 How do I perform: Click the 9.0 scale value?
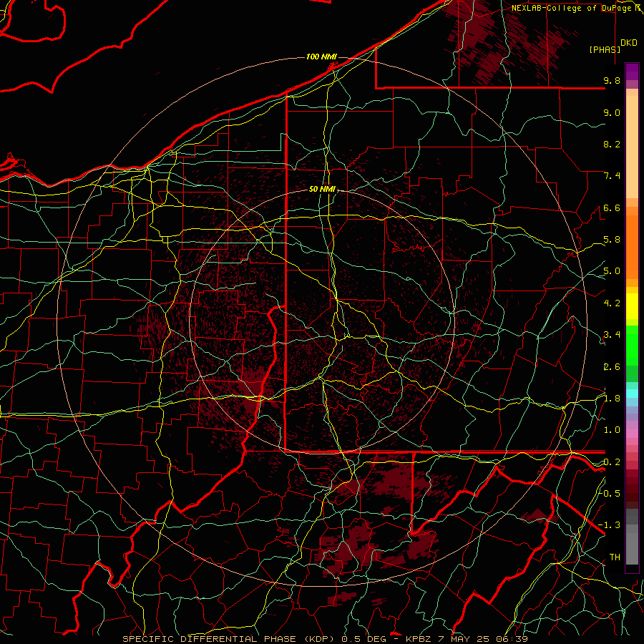pos(612,112)
